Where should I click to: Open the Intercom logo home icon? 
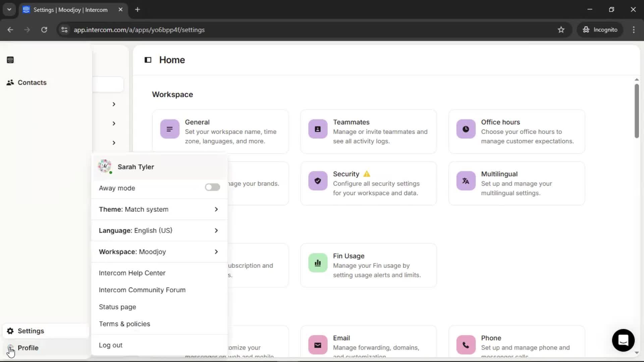[10, 60]
